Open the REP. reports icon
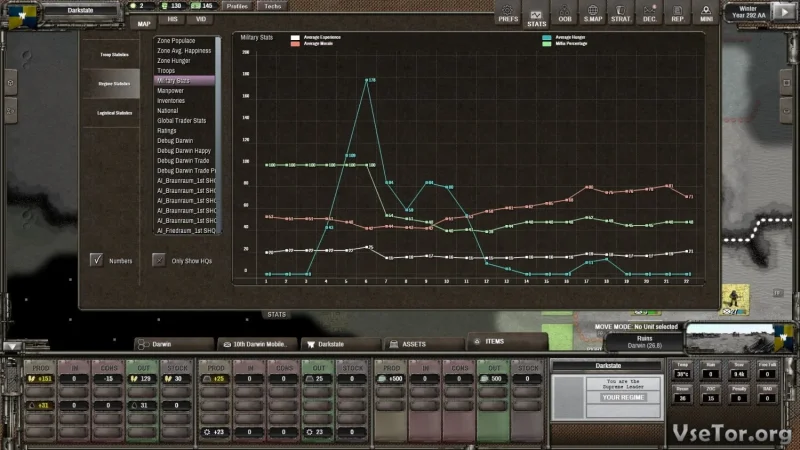 coord(678,13)
